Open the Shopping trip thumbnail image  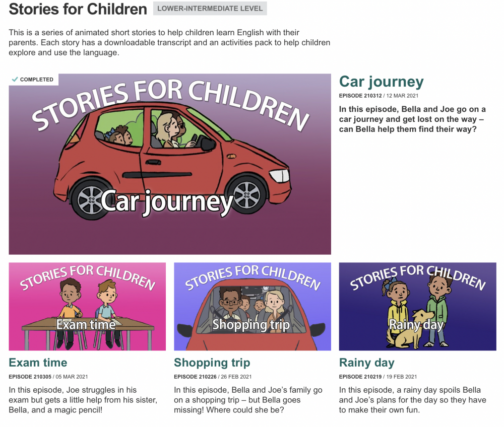pos(252,306)
